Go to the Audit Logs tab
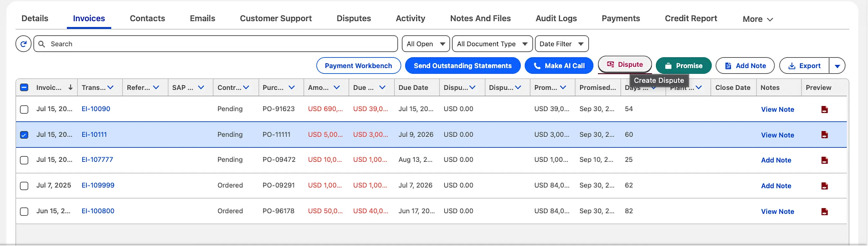The height and width of the screenshot is (246, 868). coord(556,19)
